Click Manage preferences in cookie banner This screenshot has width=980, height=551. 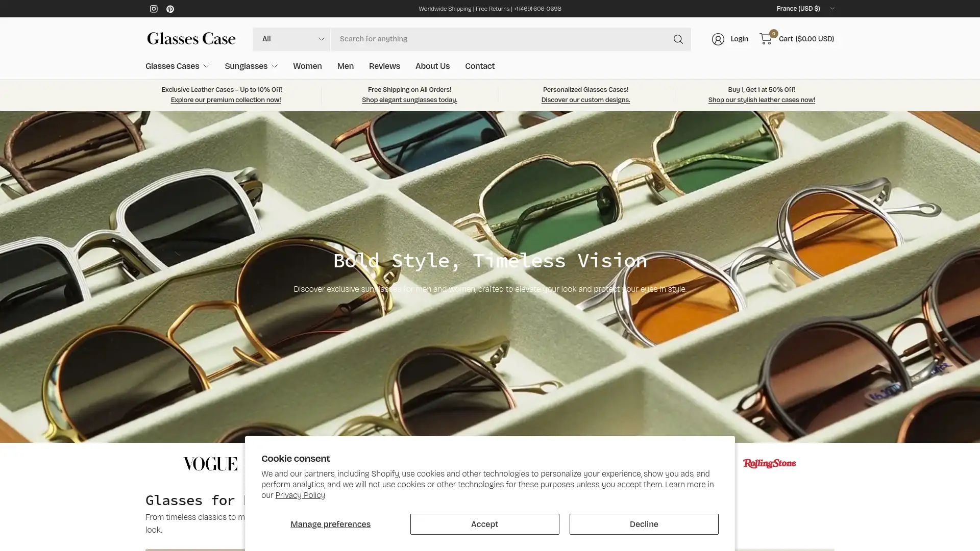330,524
